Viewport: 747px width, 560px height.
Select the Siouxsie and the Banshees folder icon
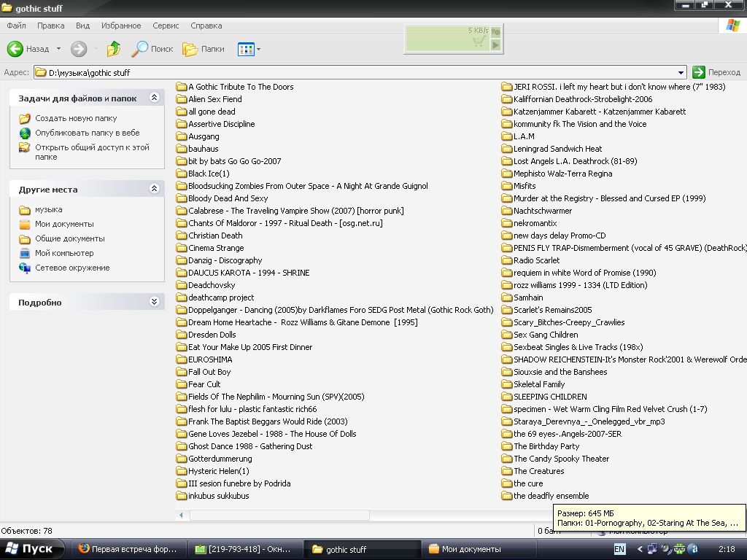pyautogui.click(x=506, y=371)
